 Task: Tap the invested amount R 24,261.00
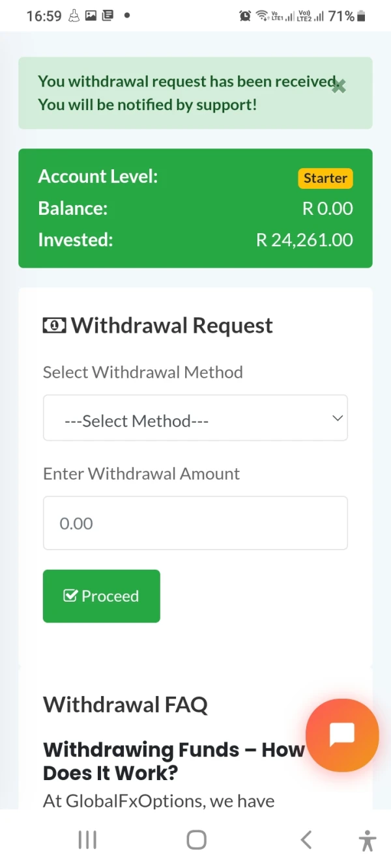304,240
